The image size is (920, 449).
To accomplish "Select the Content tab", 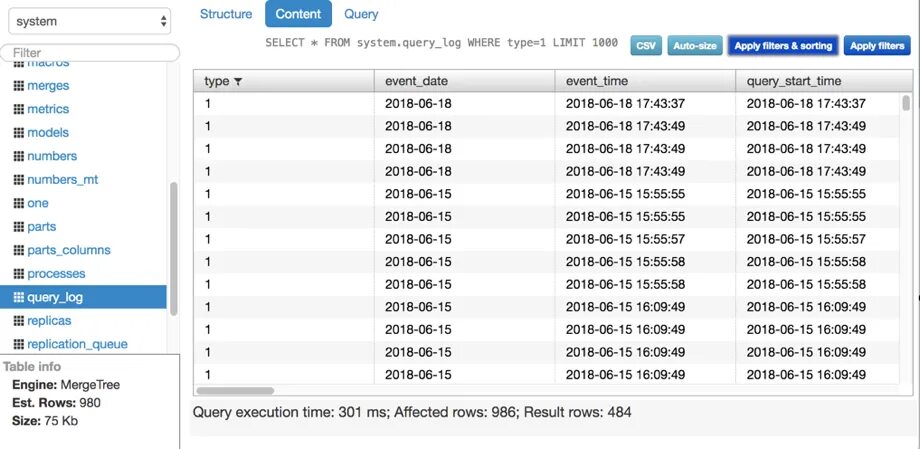I will click(298, 14).
